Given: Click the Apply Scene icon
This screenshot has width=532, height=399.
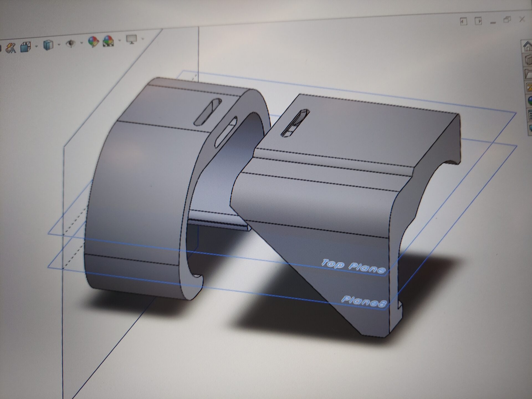Looking at the screenshot, I should 108,41.
